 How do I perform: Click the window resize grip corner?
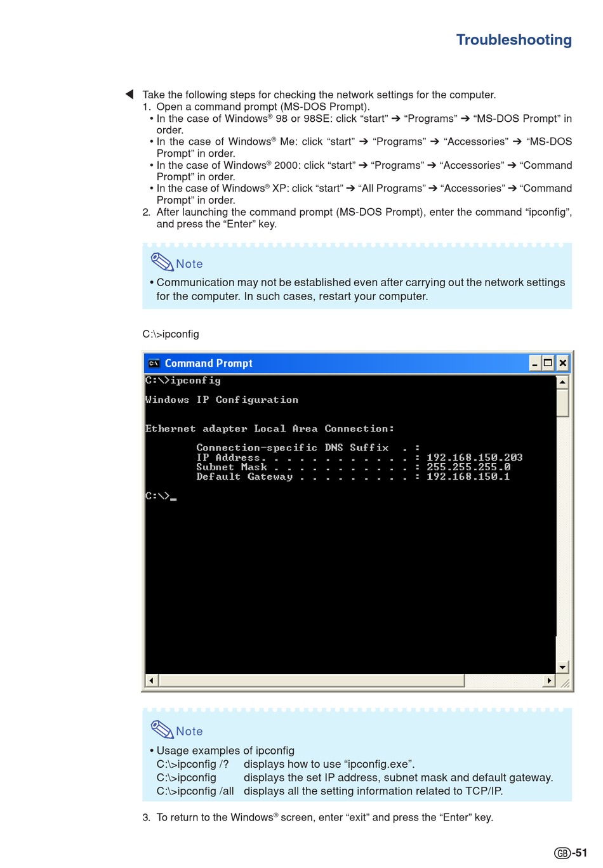coord(564,682)
